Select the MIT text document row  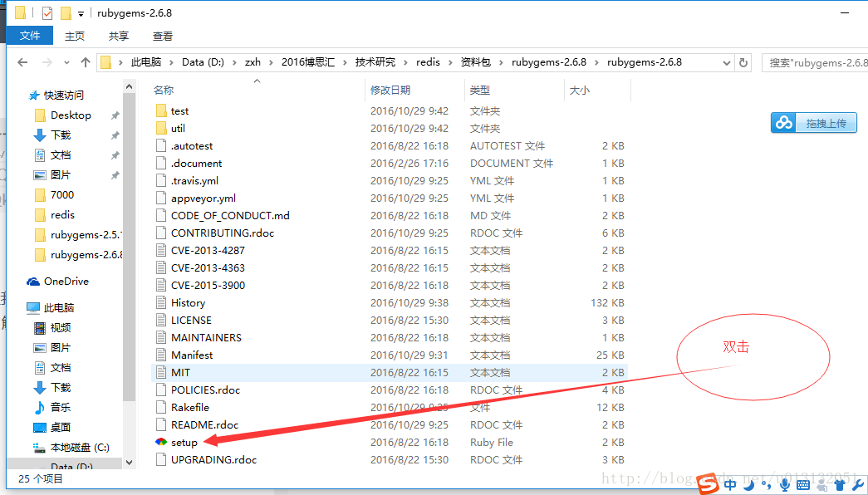point(390,373)
